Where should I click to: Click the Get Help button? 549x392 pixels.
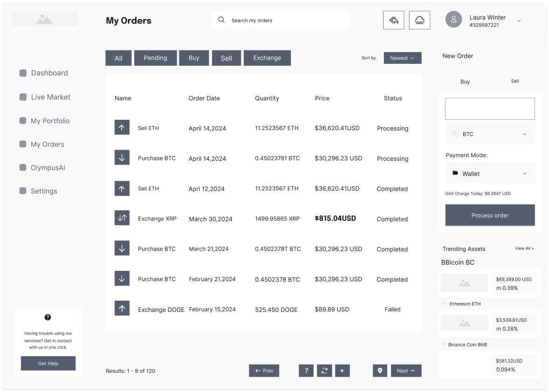click(x=48, y=363)
